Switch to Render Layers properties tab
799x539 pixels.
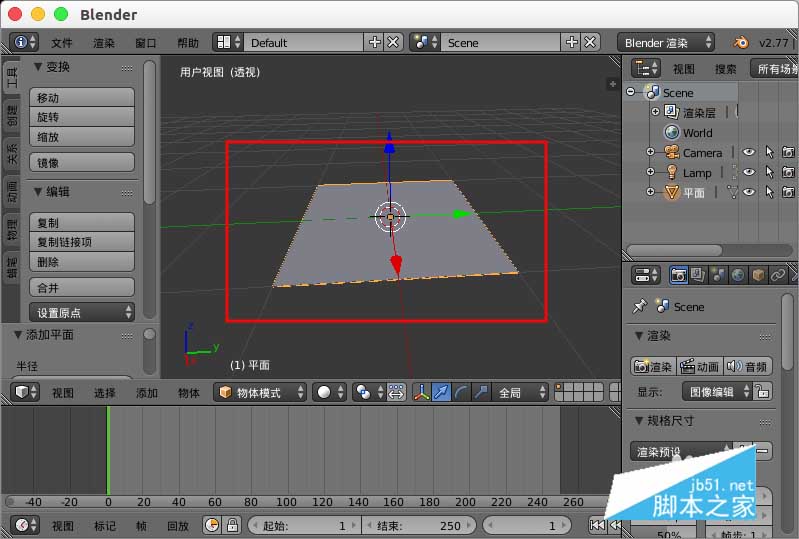click(698, 276)
